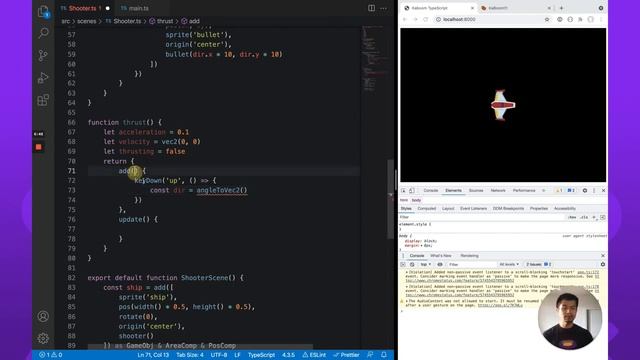Image resolution: width=640 pixels, height=360 pixels.
Task: Click the site info icon beside localhost
Action: pyautogui.click(x=438, y=19)
